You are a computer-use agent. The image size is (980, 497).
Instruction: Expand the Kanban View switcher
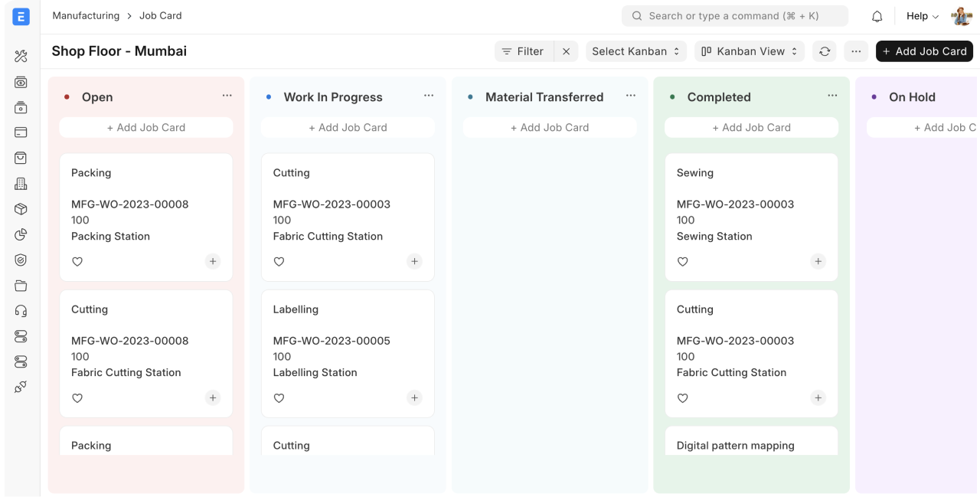point(749,51)
